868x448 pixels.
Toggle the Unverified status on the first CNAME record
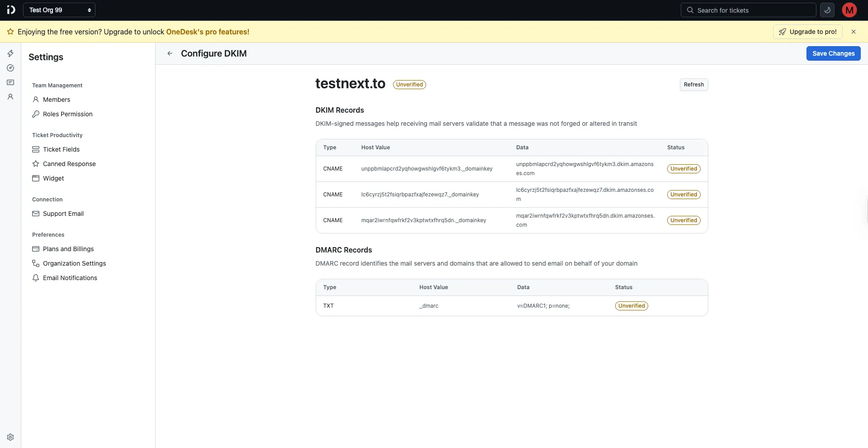pyautogui.click(x=683, y=168)
